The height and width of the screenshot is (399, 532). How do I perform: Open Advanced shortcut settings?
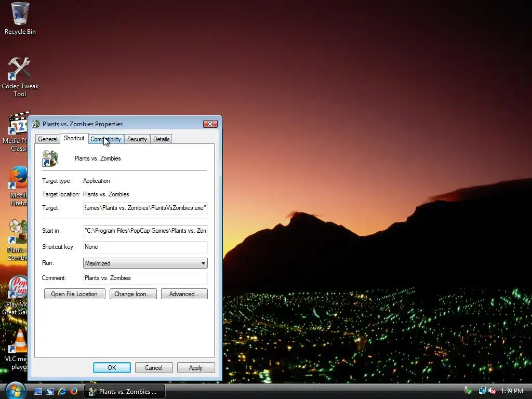(x=184, y=294)
